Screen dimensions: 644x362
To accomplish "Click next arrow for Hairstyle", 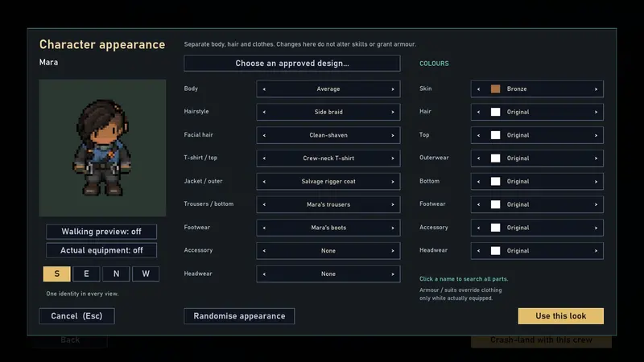I will pos(393,112).
